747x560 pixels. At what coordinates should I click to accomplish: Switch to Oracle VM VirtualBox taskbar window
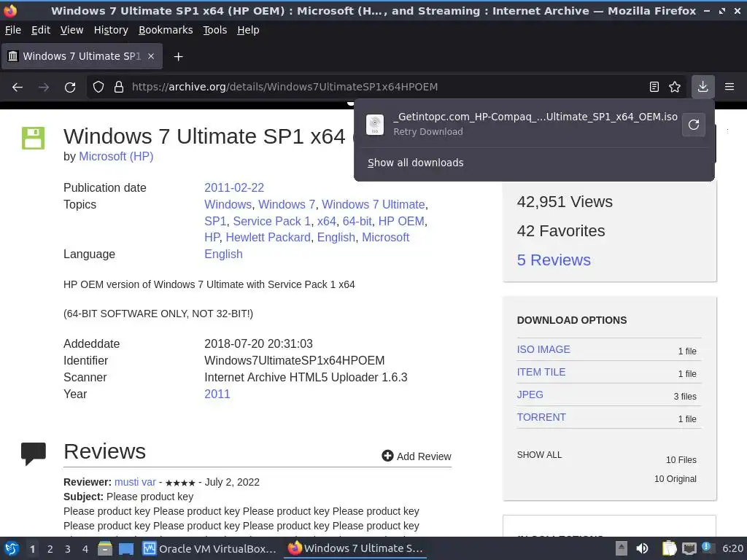click(x=210, y=548)
